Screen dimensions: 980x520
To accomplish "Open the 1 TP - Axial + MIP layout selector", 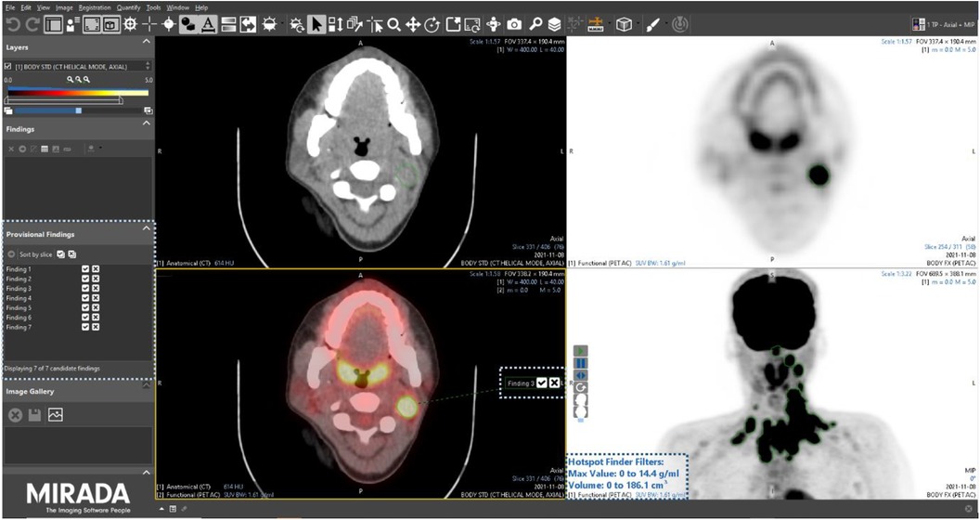I will (x=945, y=24).
